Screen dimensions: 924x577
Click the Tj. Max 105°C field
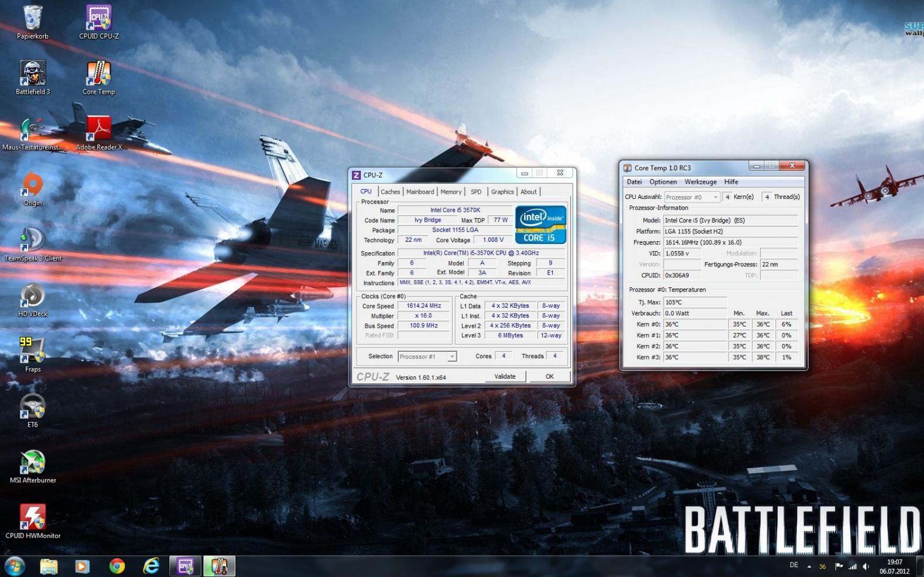[x=695, y=303]
